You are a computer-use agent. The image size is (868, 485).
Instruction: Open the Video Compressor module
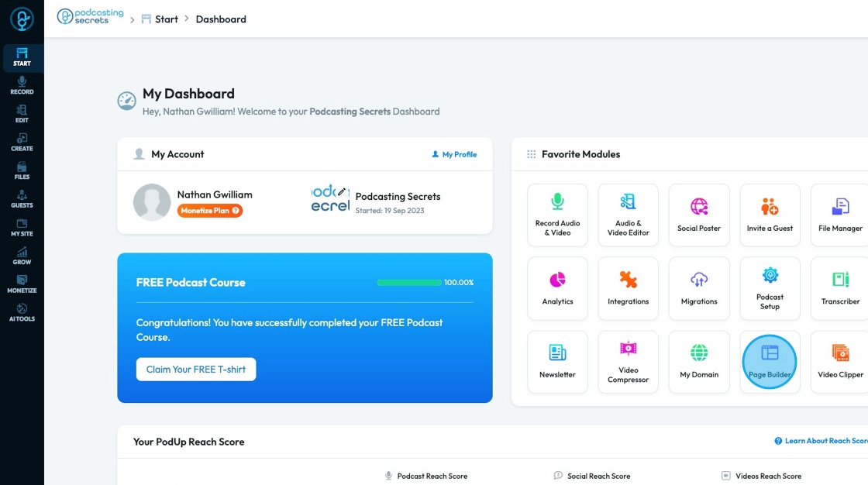629,362
